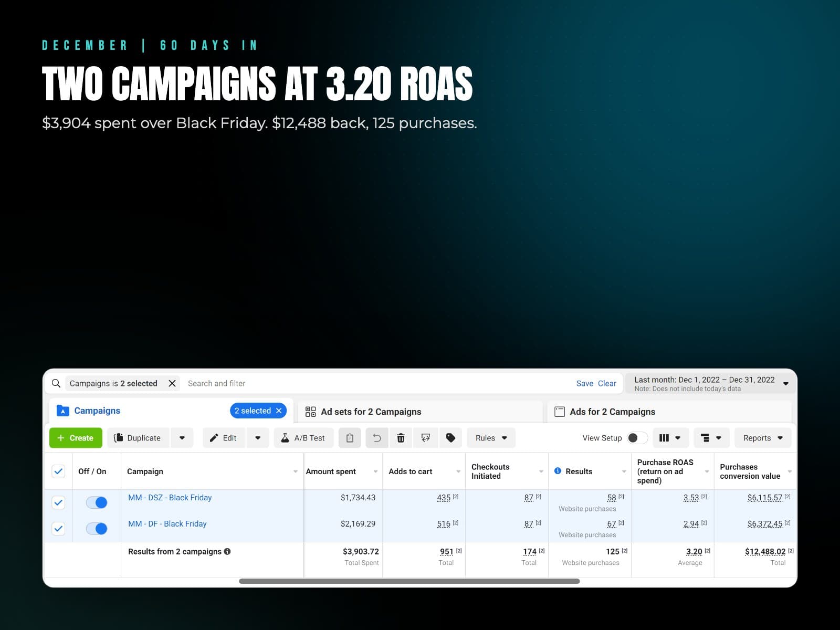Expand the Edit options arrow
This screenshot has width=840, height=630.
[x=258, y=438]
